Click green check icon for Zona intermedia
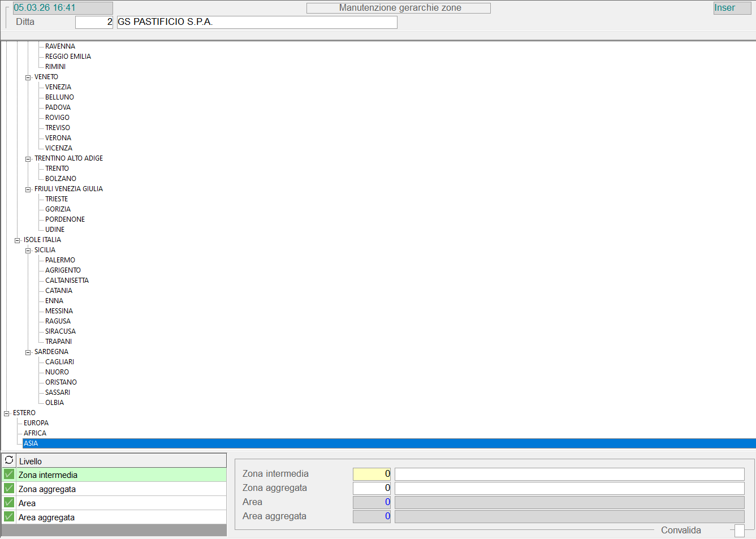 click(x=9, y=475)
